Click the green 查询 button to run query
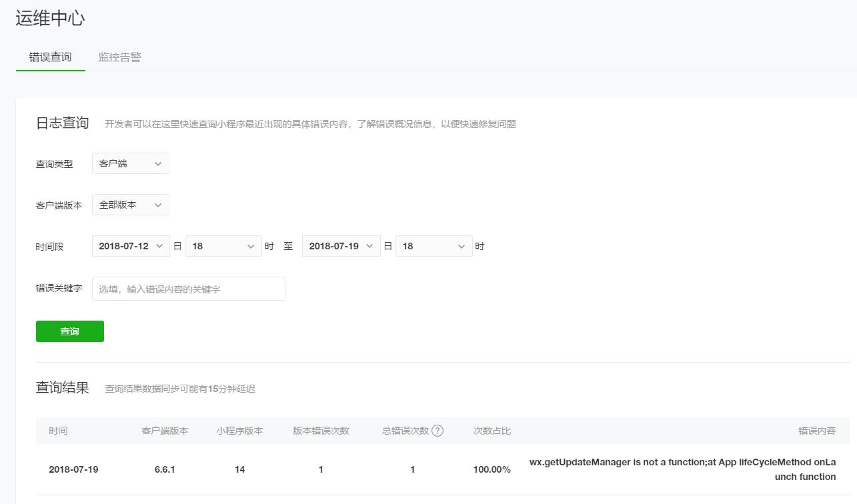Screen dimensions: 857x504 (69, 331)
